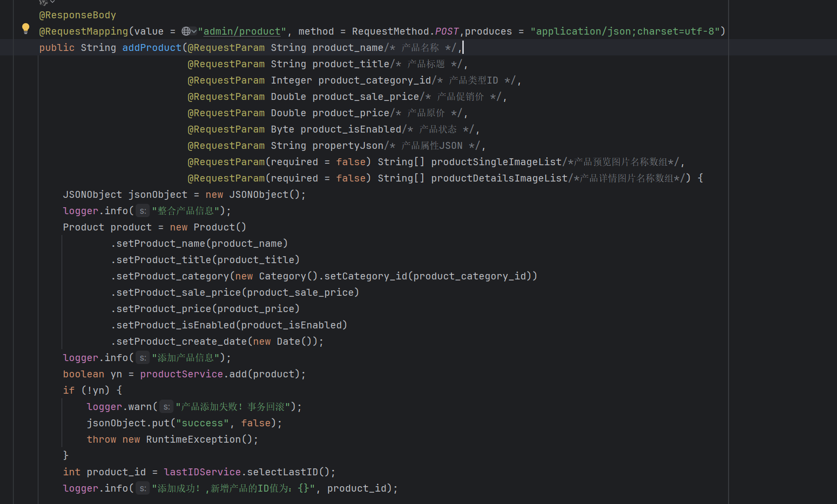The height and width of the screenshot is (504, 837).
Task: Place cursor on productDetailsImageList parameter
Action: (x=499, y=178)
